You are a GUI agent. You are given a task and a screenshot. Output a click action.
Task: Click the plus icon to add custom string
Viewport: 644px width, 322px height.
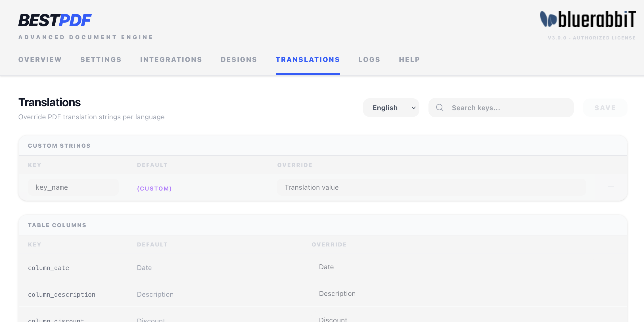click(611, 187)
